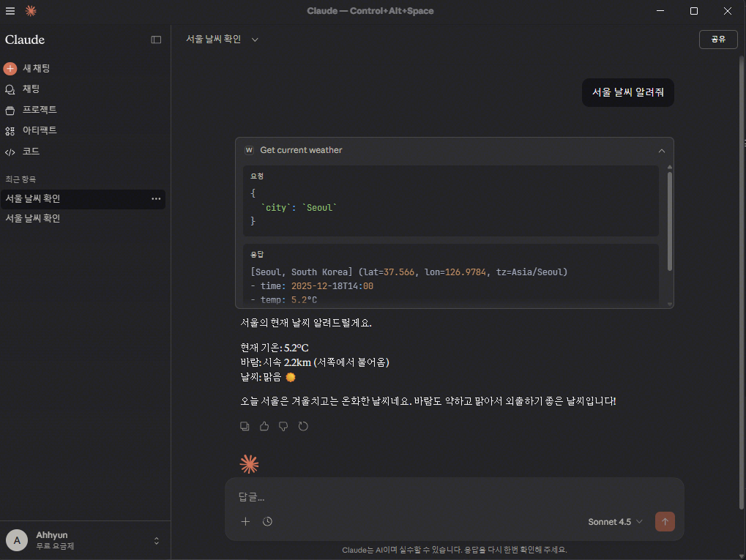The image size is (746, 560).
Task: Select the highlighted 서울 날씨 확인 conversation
Action: coord(83,199)
